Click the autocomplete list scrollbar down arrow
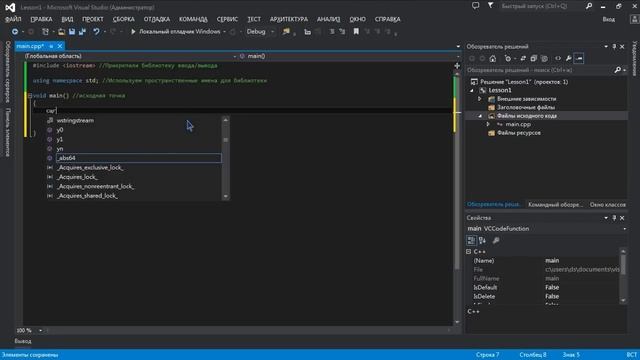 click(225, 196)
